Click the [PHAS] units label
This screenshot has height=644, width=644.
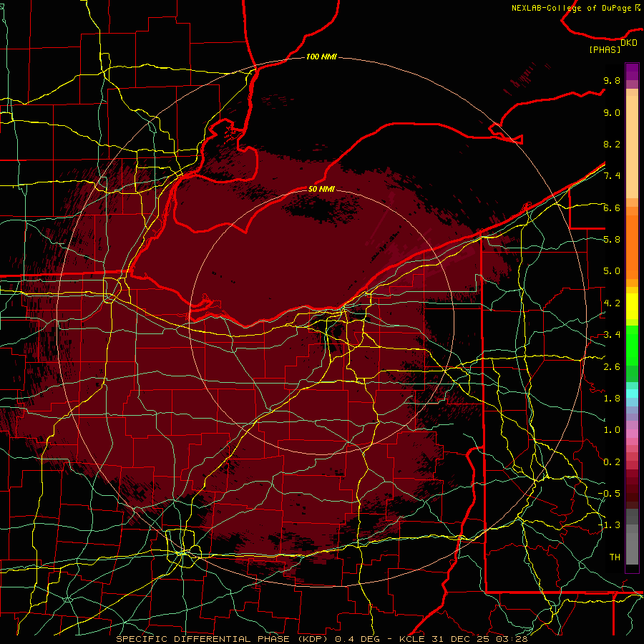tap(605, 49)
